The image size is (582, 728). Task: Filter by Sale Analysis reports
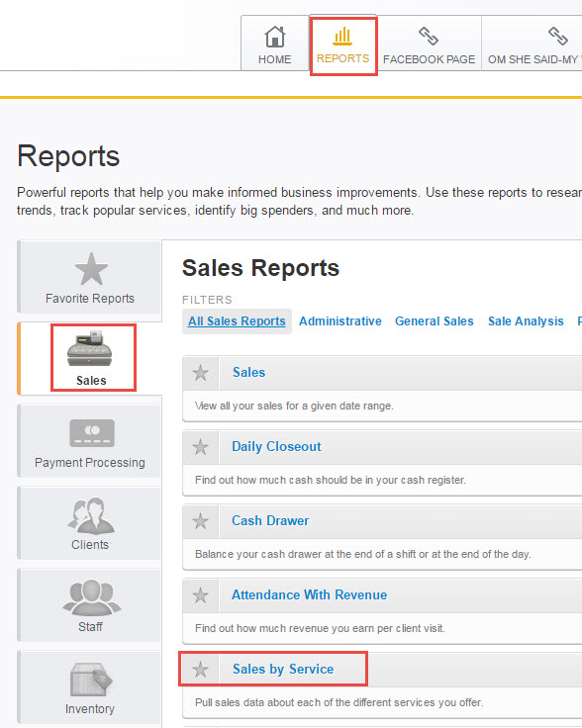526,321
